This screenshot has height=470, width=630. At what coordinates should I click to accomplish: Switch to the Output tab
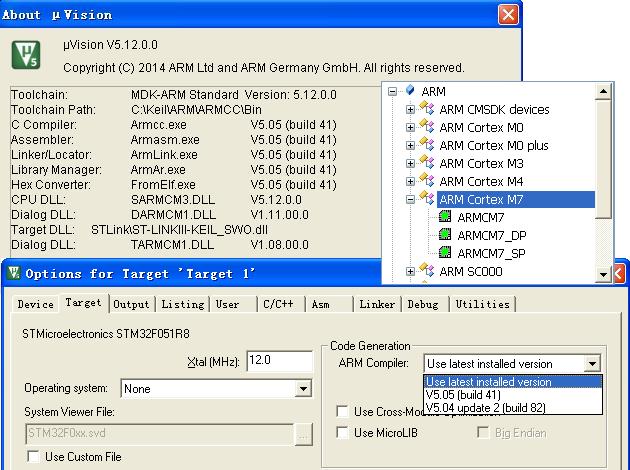pyautogui.click(x=131, y=304)
